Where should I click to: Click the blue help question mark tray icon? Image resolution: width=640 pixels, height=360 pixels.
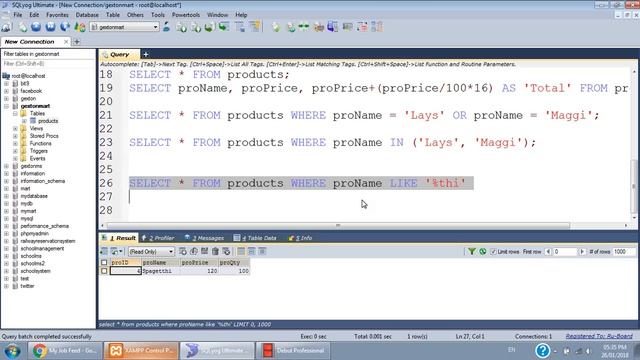point(542,350)
